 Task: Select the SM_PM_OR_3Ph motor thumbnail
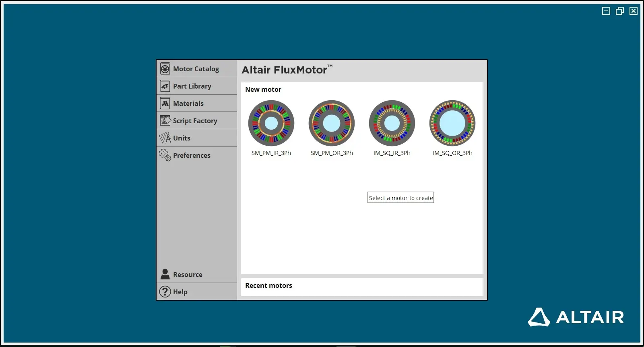pos(332,123)
